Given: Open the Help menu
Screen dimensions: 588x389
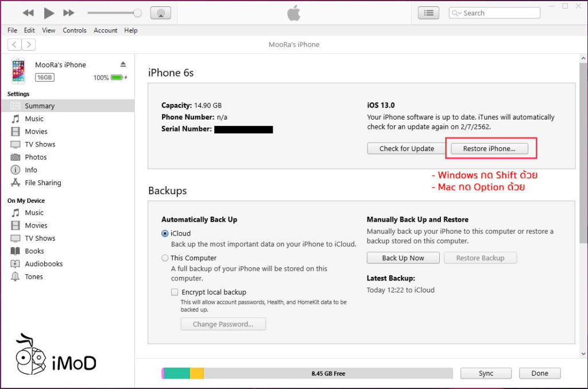Looking at the screenshot, I should 131,30.
